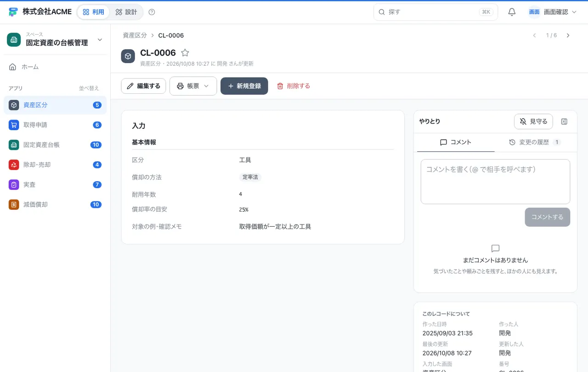Click the CL-0006 record cube icon
The width and height of the screenshot is (588, 372).
click(128, 56)
